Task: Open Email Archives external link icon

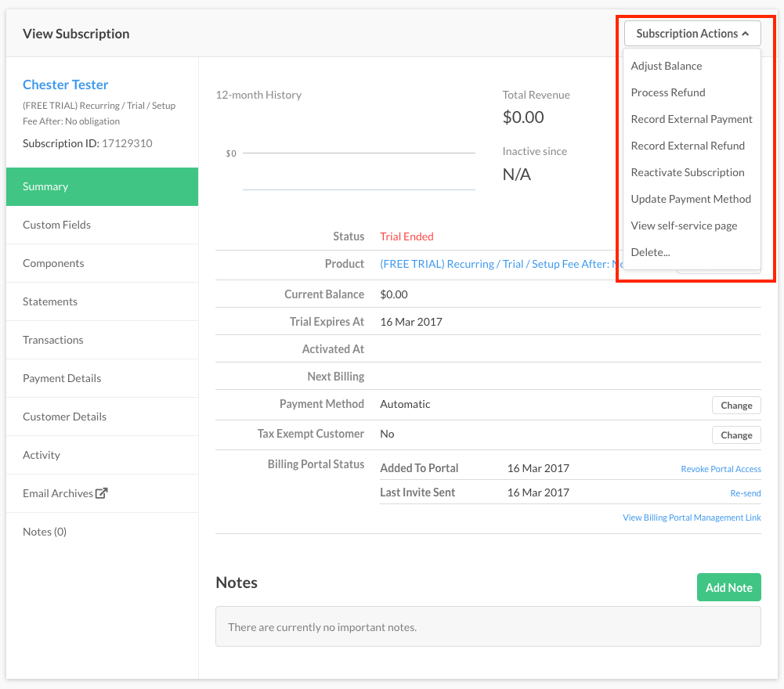Action: click(x=101, y=493)
